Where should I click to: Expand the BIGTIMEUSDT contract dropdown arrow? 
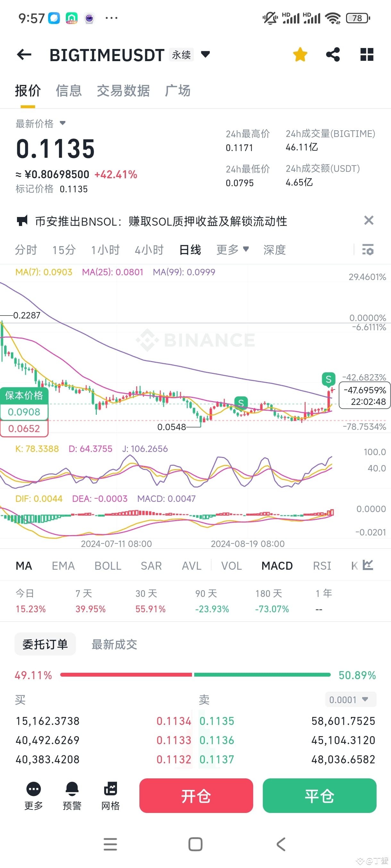pos(205,54)
